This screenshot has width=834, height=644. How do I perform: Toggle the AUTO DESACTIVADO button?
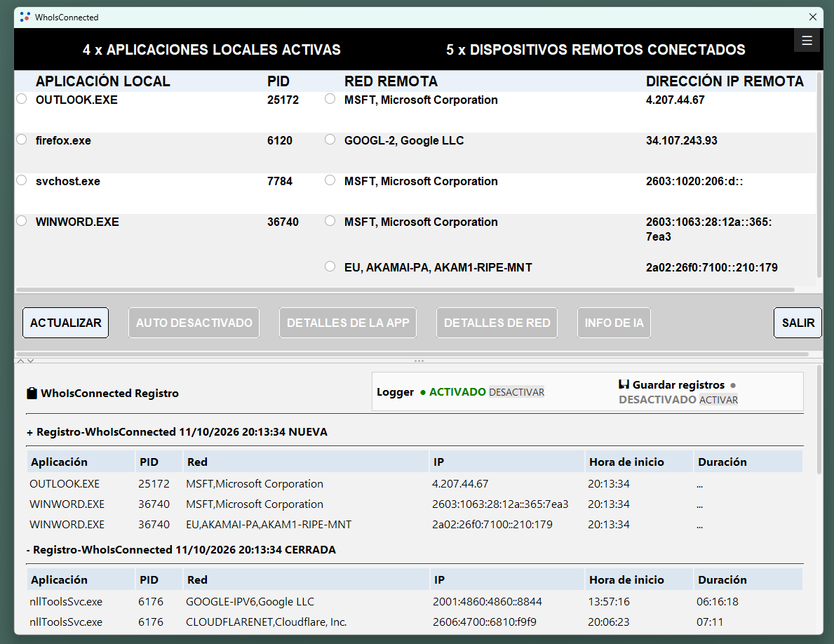point(194,323)
